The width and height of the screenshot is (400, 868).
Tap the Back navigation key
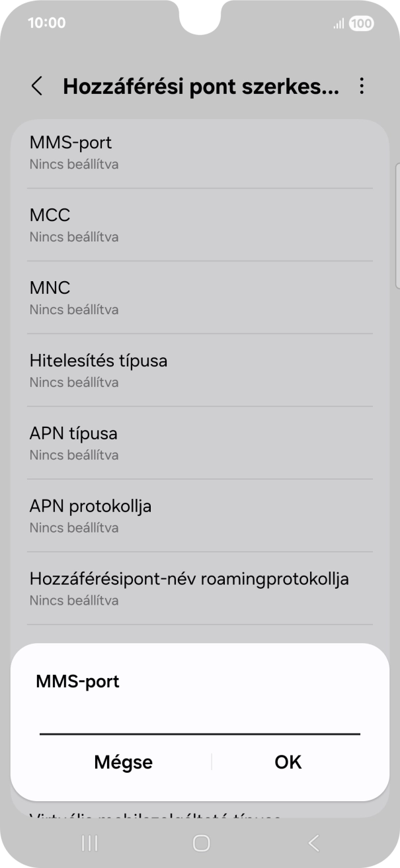pyautogui.click(x=313, y=844)
